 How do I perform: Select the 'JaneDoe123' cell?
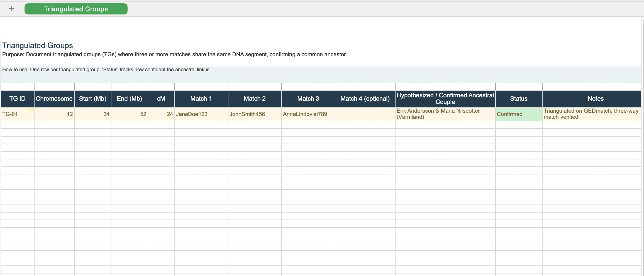201,114
